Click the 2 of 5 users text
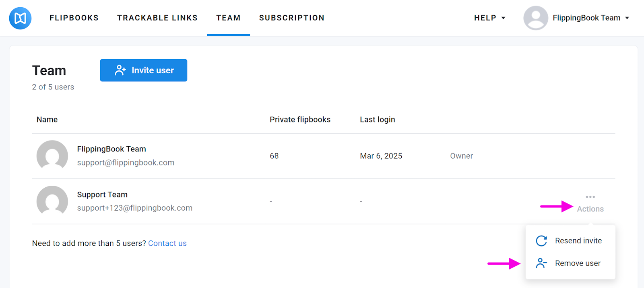The height and width of the screenshot is (288, 644). click(53, 87)
